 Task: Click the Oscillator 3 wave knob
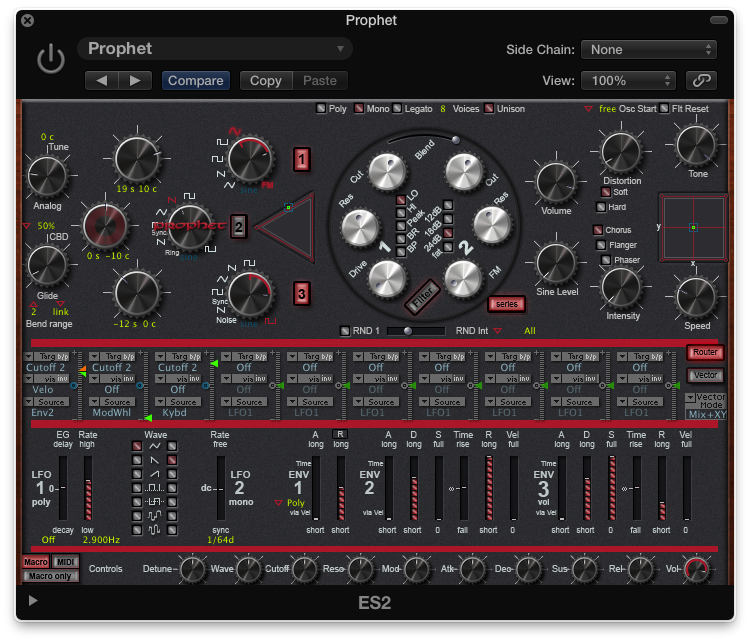[x=250, y=294]
